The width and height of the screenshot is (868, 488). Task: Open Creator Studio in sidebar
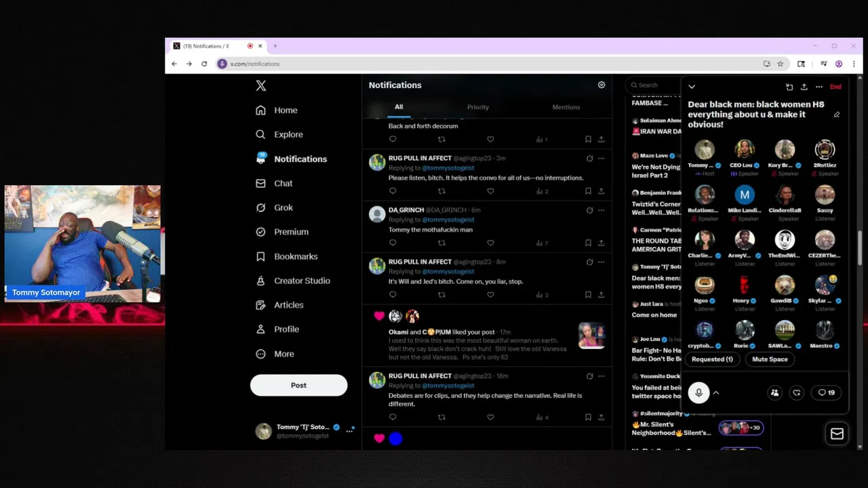coord(292,281)
